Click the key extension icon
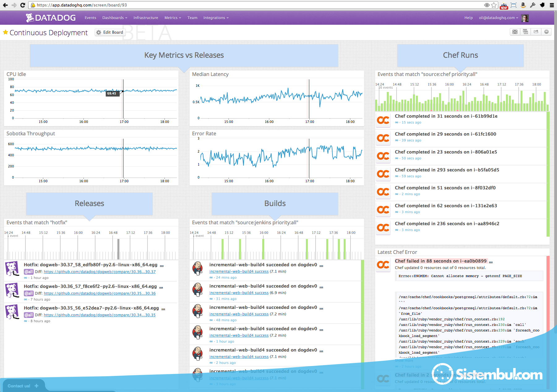 (x=533, y=5)
